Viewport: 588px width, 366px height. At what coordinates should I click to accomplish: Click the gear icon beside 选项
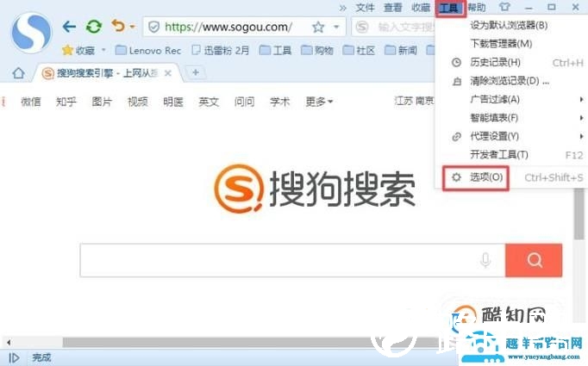click(x=456, y=177)
